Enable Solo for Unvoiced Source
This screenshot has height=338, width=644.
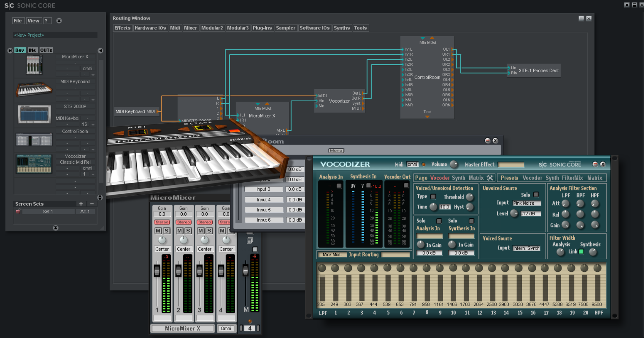click(536, 195)
